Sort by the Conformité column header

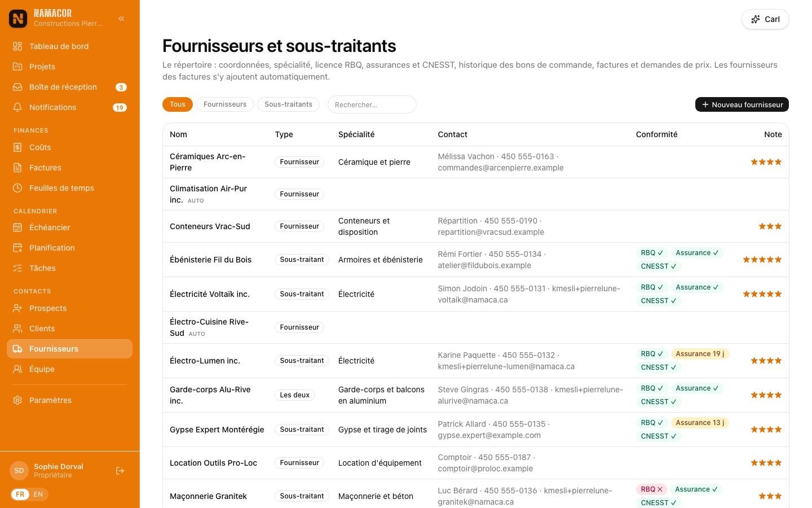[657, 134]
